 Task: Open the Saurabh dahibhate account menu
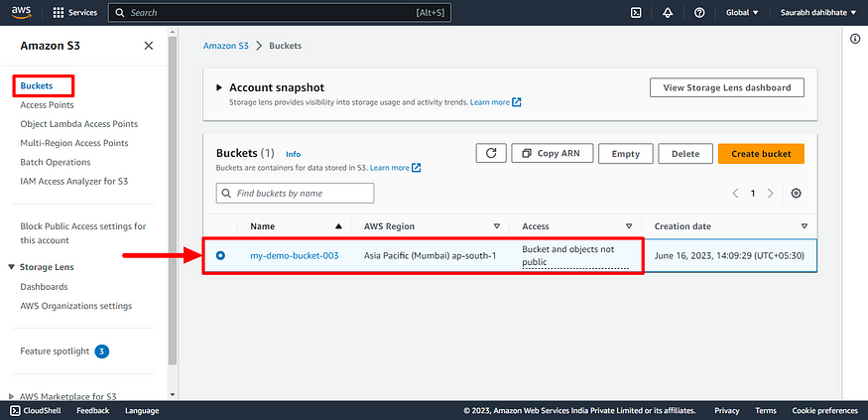(x=818, y=13)
